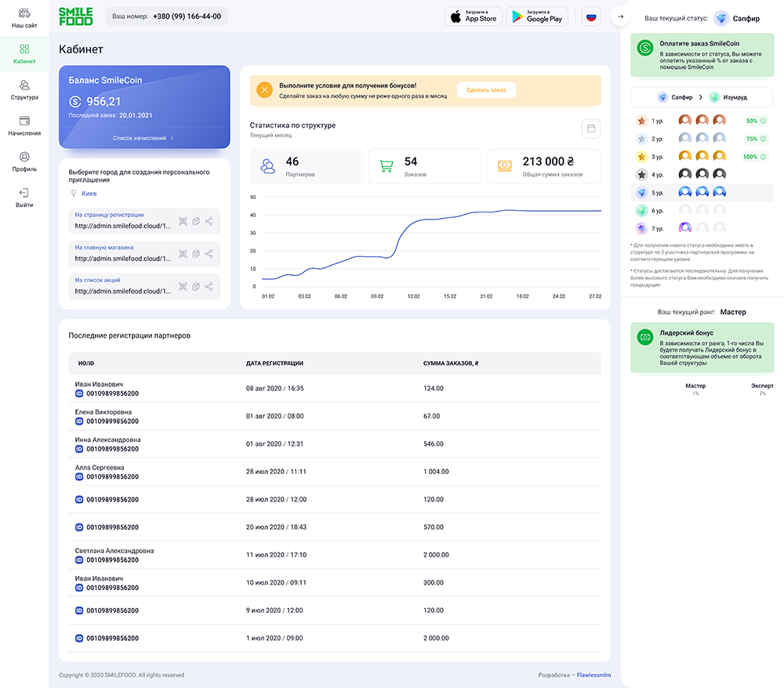Screen dimensions: 784x688
Task: Open the language flag selector
Action: tap(591, 16)
